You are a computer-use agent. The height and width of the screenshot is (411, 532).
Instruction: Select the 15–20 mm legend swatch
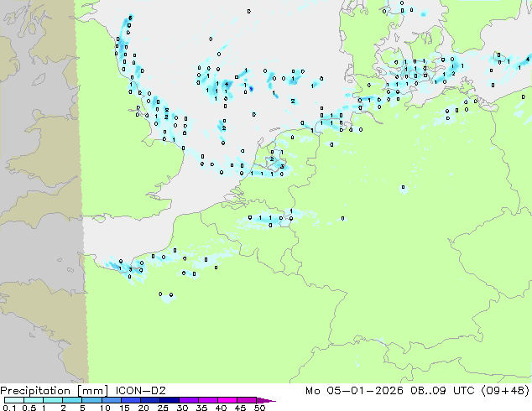pyautogui.click(x=131, y=400)
